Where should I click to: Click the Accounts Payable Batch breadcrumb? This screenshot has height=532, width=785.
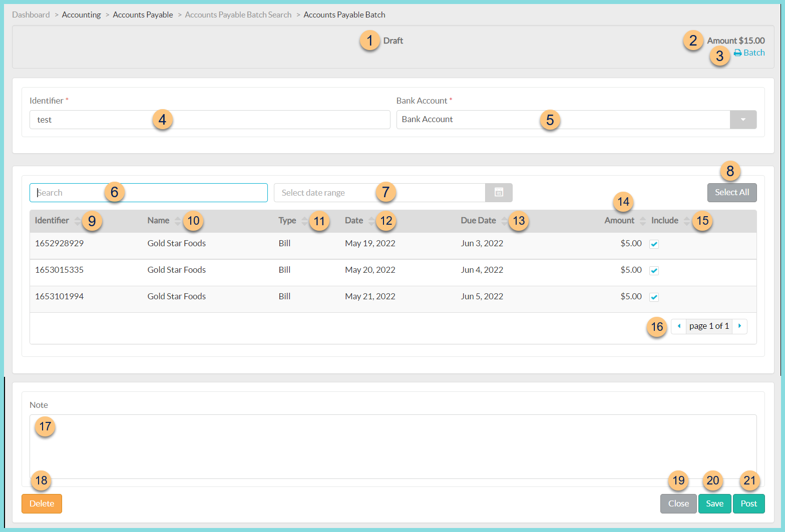tap(344, 15)
